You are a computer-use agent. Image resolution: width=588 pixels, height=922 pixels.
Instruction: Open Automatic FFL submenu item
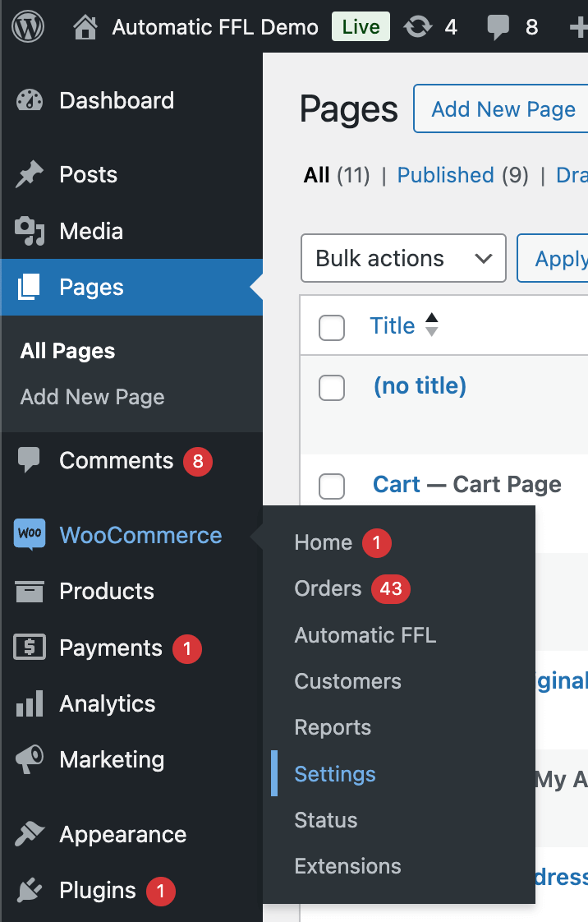click(365, 635)
